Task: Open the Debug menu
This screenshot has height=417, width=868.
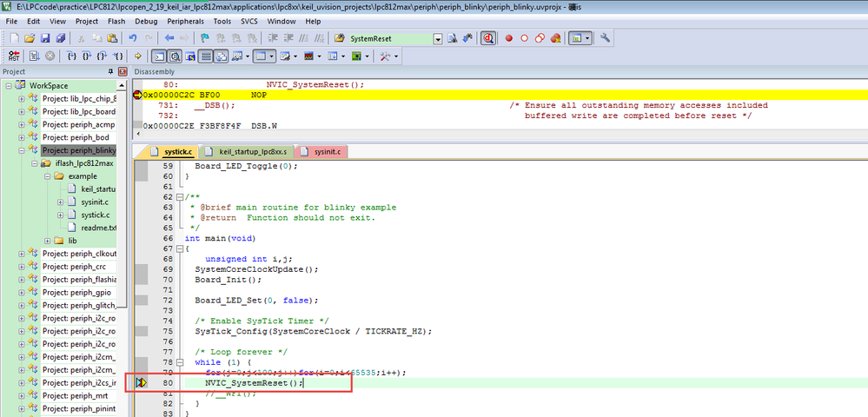Action: point(146,21)
